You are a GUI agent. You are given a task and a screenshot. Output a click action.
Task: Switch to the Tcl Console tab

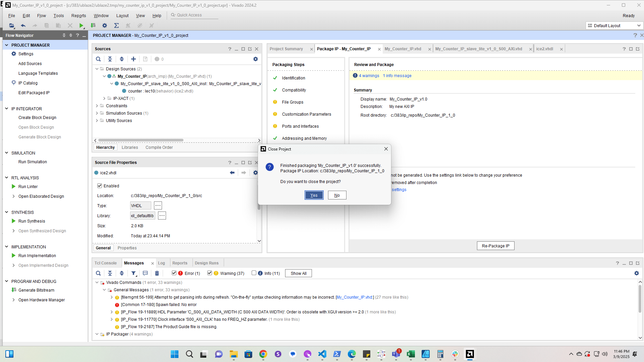pos(105,263)
